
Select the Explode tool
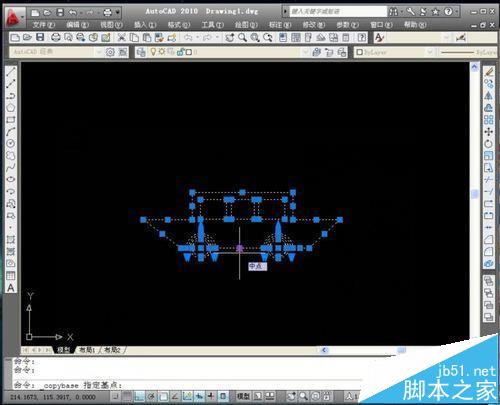tap(489, 263)
